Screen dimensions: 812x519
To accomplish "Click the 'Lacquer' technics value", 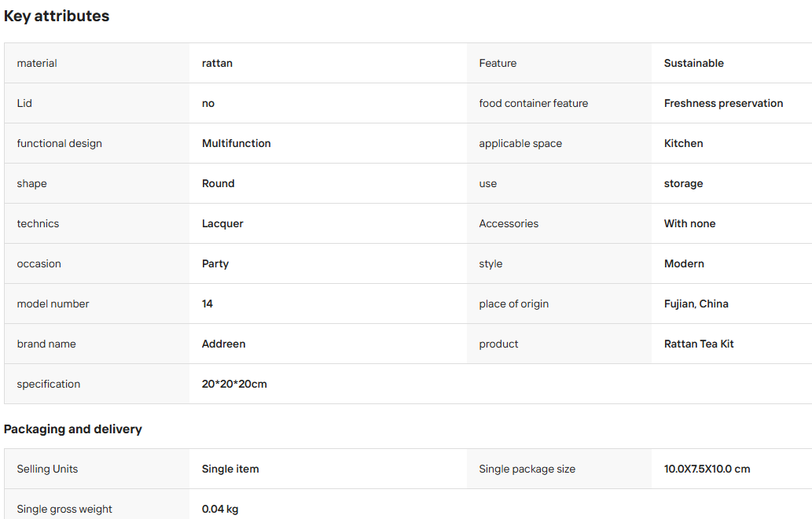I will tap(222, 224).
